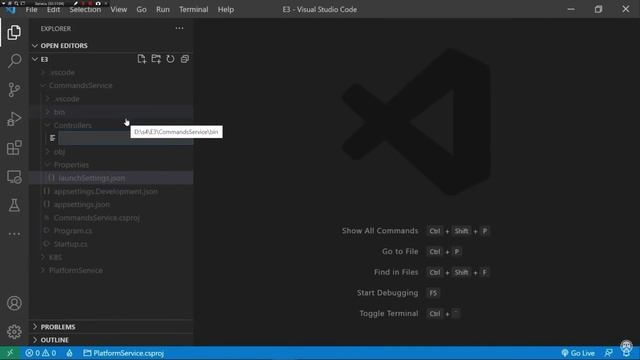Open the Search view

tap(14, 61)
